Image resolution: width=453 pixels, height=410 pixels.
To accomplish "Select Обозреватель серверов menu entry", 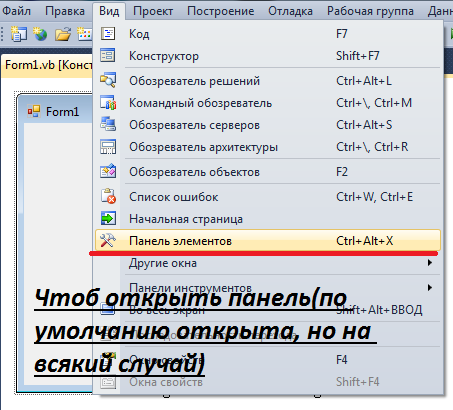I will pos(268,125).
